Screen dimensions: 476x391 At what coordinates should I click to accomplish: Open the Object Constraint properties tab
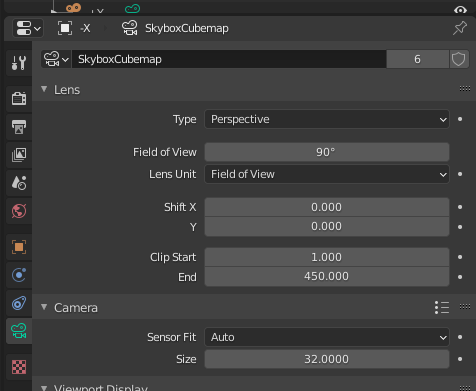coord(19,303)
